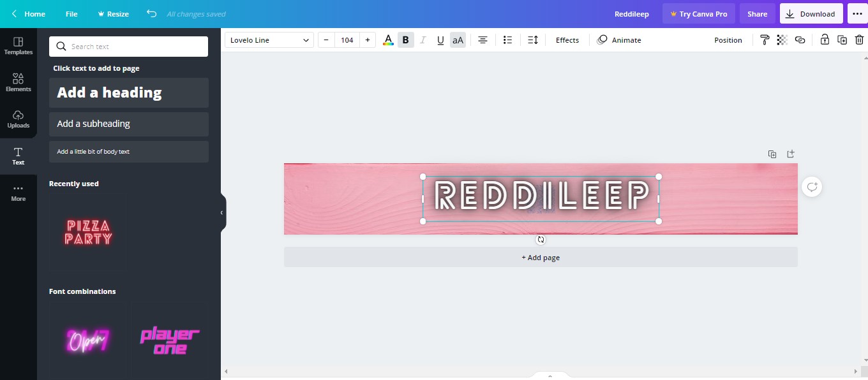Add a little bit of body text
The height and width of the screenshot is (380, 868).
tap(128, 152)
